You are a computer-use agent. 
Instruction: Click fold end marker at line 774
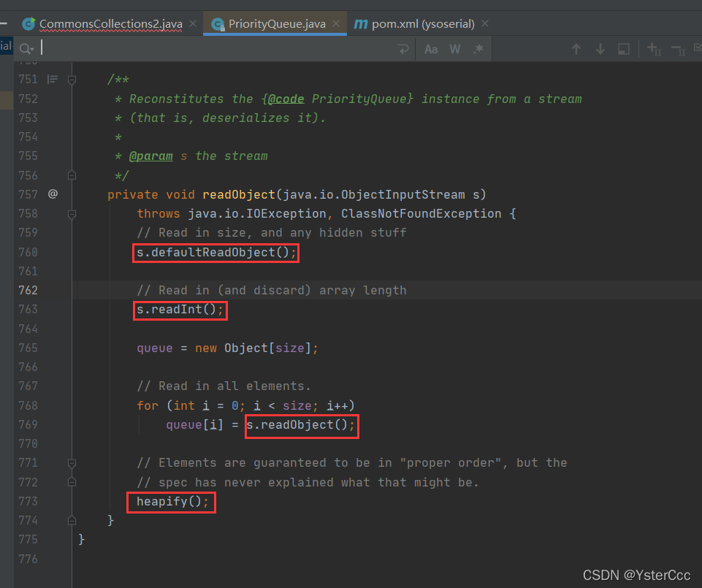pyautogui.click(x=72, y=520)
